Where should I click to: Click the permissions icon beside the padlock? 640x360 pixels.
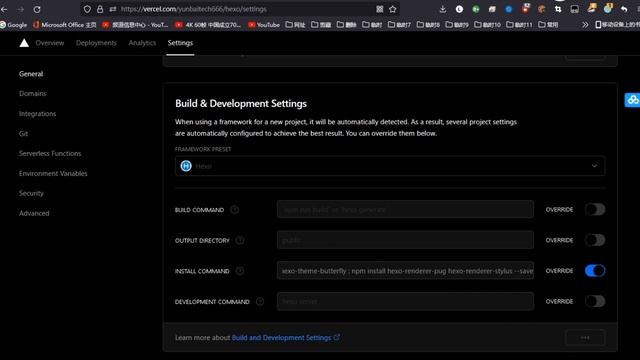coord(113,9)
